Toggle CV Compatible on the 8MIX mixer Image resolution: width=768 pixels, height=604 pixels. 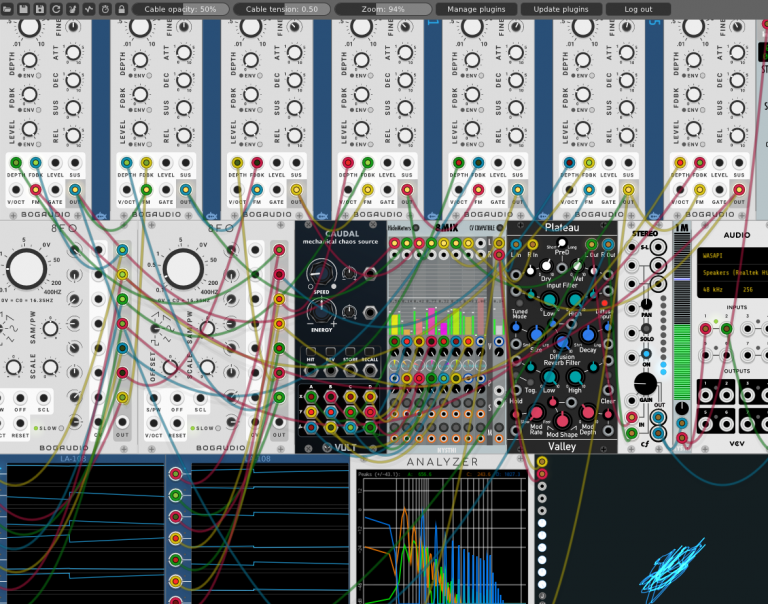point(500,228)
